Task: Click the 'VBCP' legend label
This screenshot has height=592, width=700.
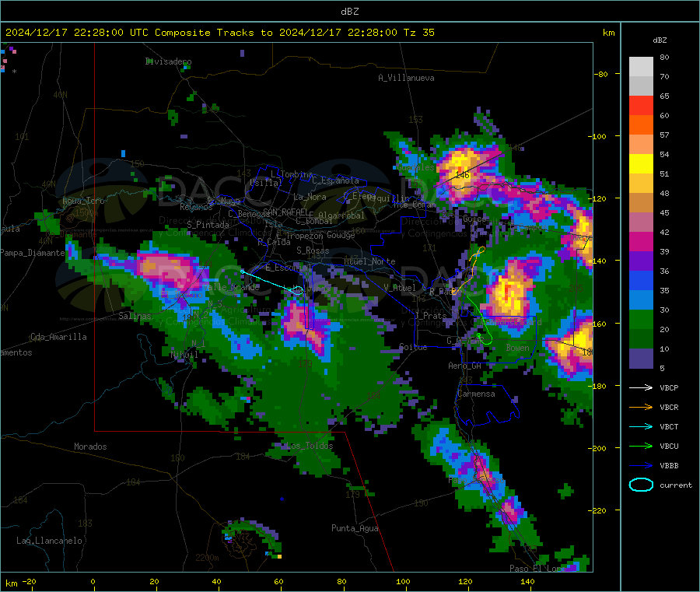Action: [669, 387]
